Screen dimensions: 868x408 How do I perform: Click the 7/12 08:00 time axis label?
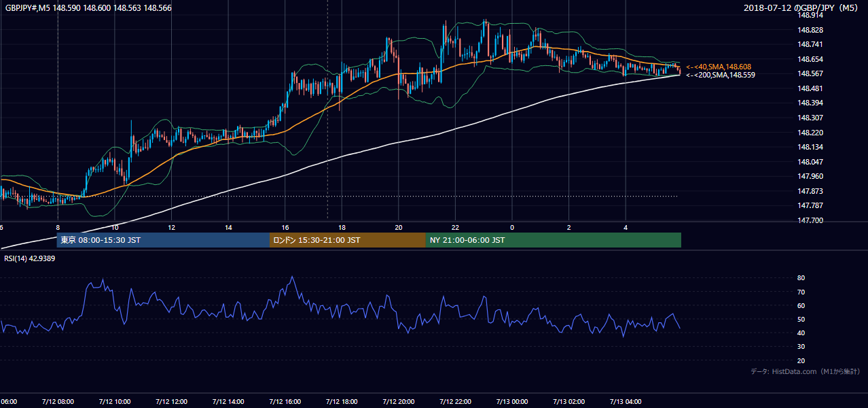tap(58, 401)
